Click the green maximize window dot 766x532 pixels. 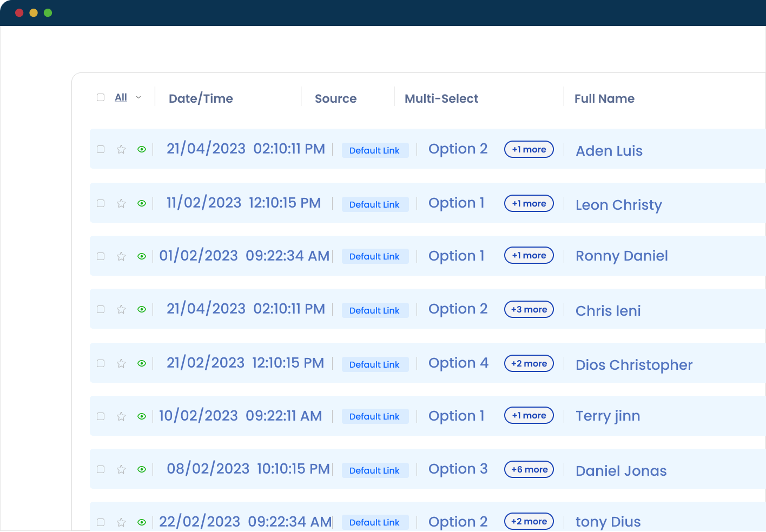click(48, 12)
